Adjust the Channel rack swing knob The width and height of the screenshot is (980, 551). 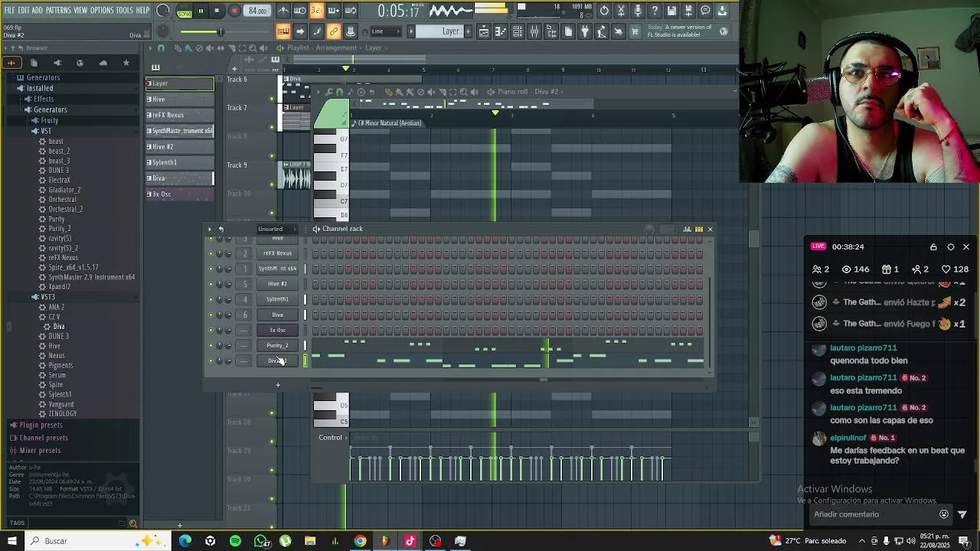pos(650,229)
